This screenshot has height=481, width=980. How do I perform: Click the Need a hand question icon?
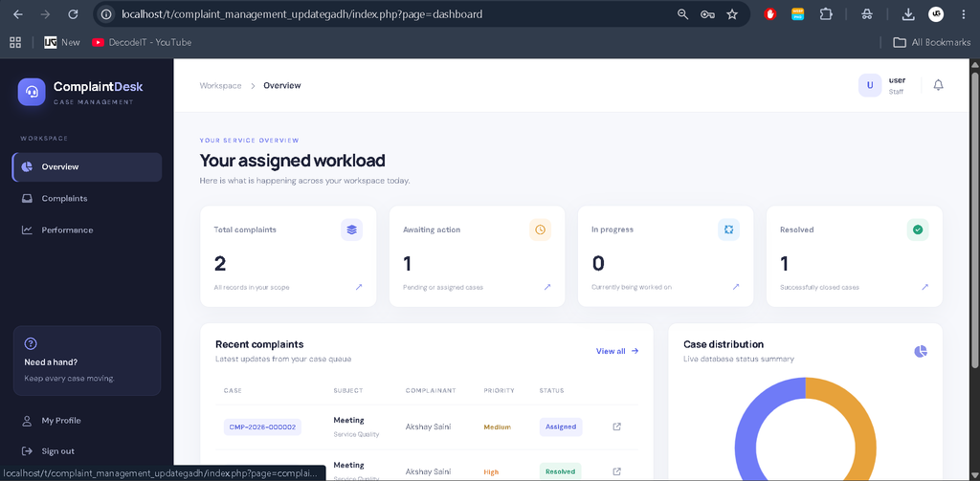pyautogui.click(x=31, y=343)
